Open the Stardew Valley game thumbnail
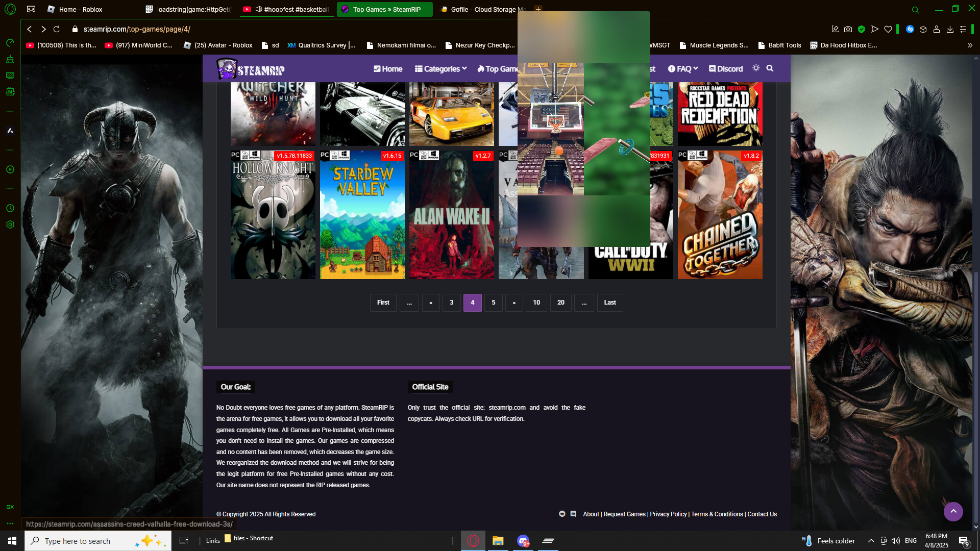Image resolution: width=980 pixels, height=551 pixels. point(362,214)
